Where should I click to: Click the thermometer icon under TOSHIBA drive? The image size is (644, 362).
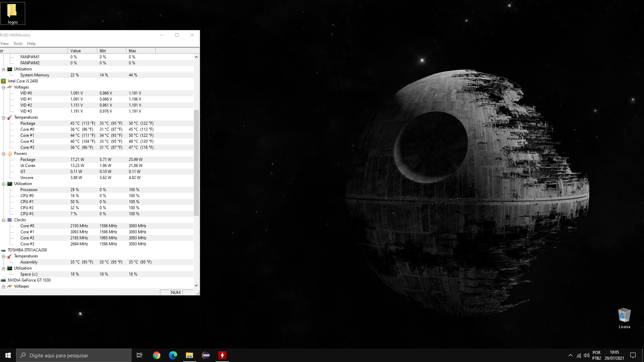tap(10, 256)
